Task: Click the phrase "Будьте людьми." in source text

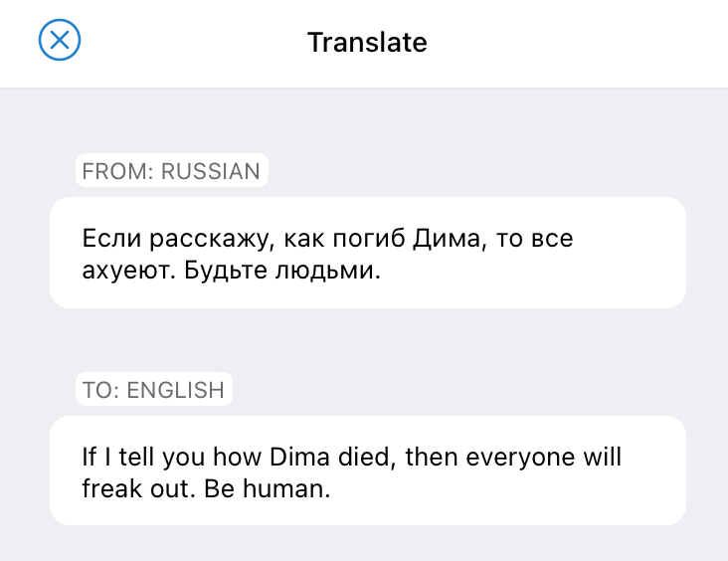Action: coord(282,270)
